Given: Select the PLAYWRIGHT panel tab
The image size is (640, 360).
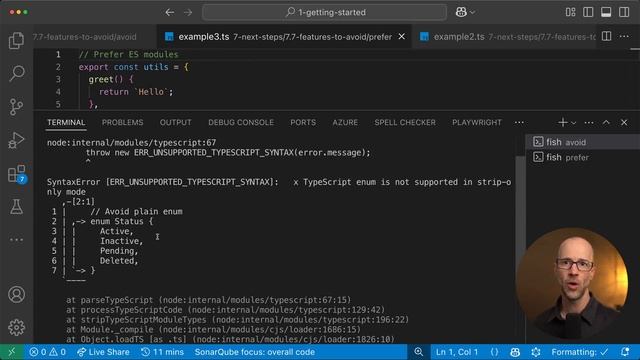Looking at the screenshot, I should (477, 122).
